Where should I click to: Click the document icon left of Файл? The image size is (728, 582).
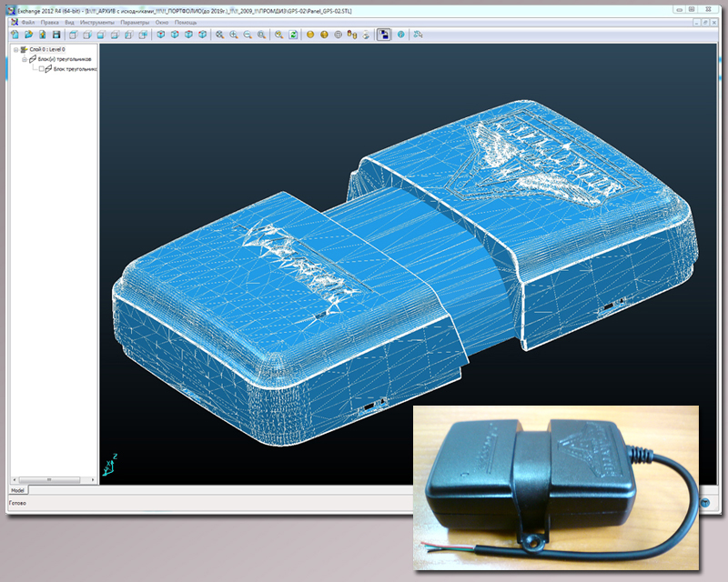coord(15,22)
